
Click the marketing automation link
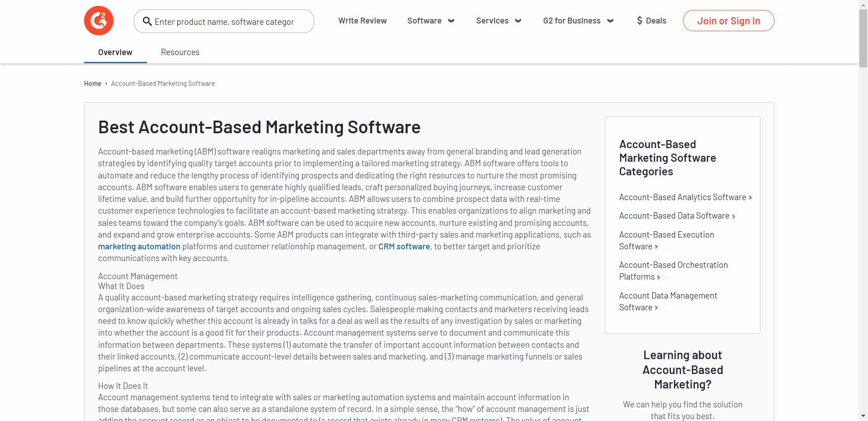[x=139, y=246]
